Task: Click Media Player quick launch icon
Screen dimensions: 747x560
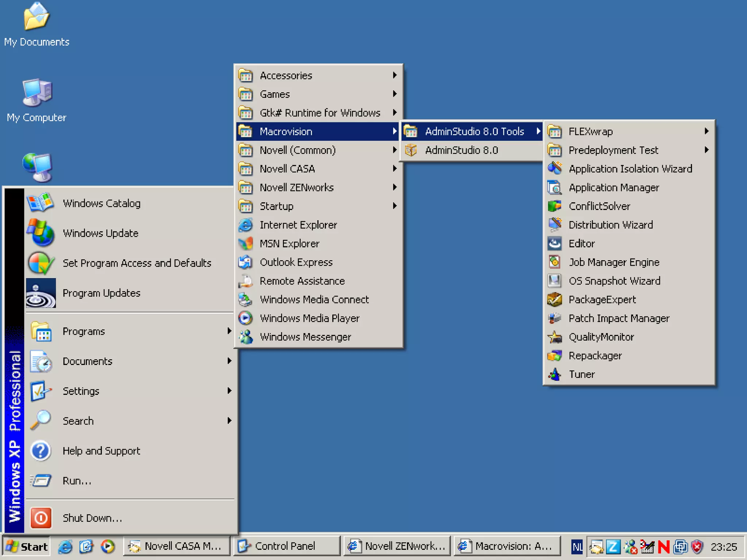Action: (x=108, y=546)
